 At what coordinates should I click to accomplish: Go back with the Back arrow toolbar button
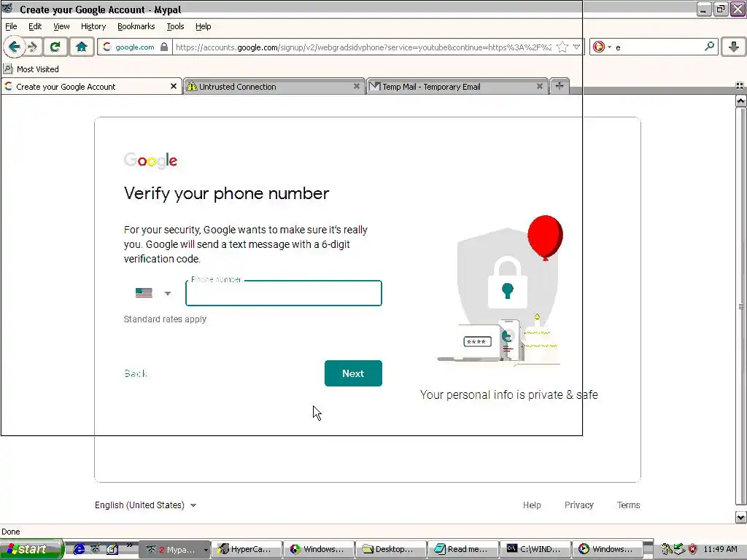(14, 47)
